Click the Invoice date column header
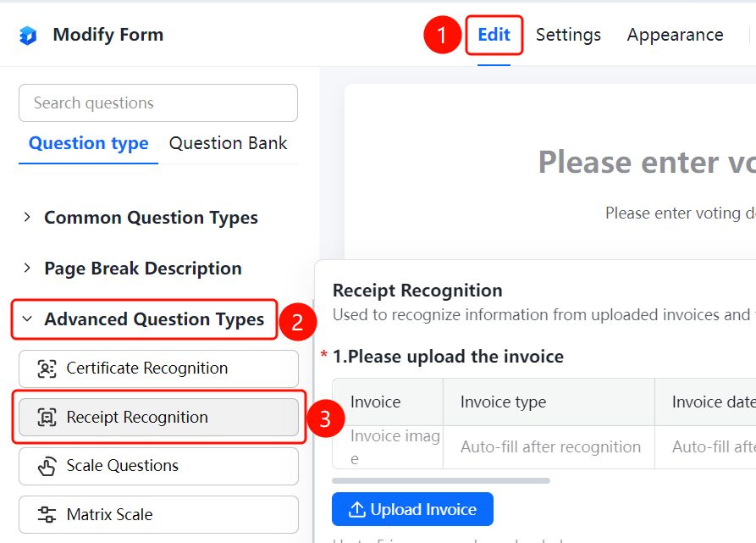Screen dimensions: 756x543 [705, 402]
